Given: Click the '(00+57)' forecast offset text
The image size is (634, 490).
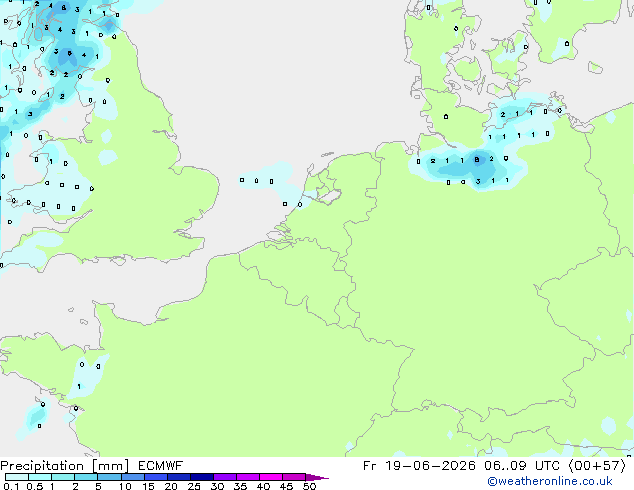Looking at the screenshot, I should point(598,466).
